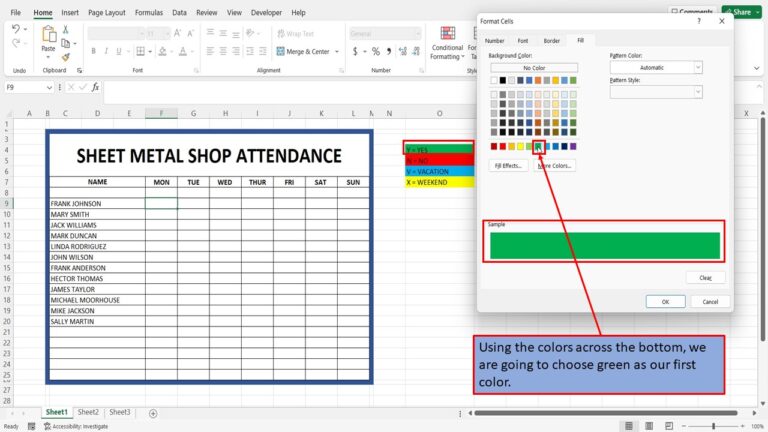Click Cancel in Format Cells dialog
The width and height of the screenshot is (768, 432).
click(x=710, y=302)
